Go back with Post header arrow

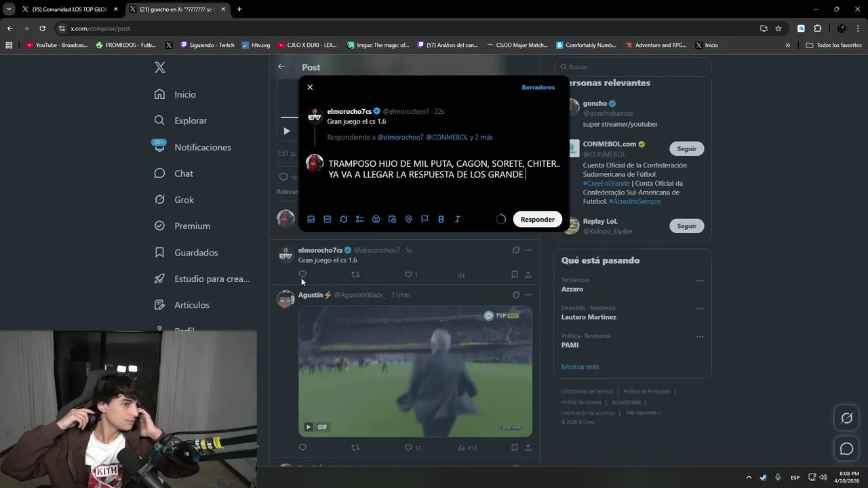point(281,66)
